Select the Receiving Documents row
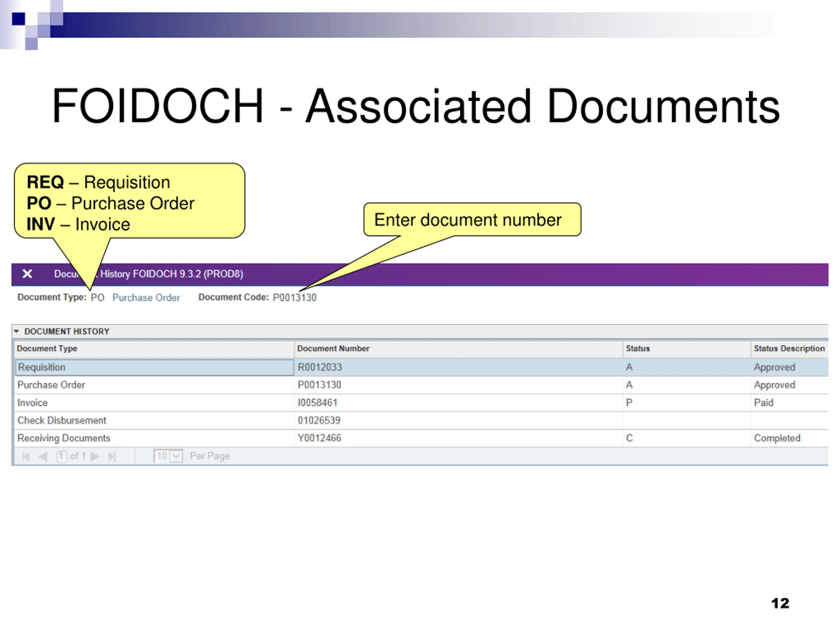840x630 pixels. click(x=422, y=438)
